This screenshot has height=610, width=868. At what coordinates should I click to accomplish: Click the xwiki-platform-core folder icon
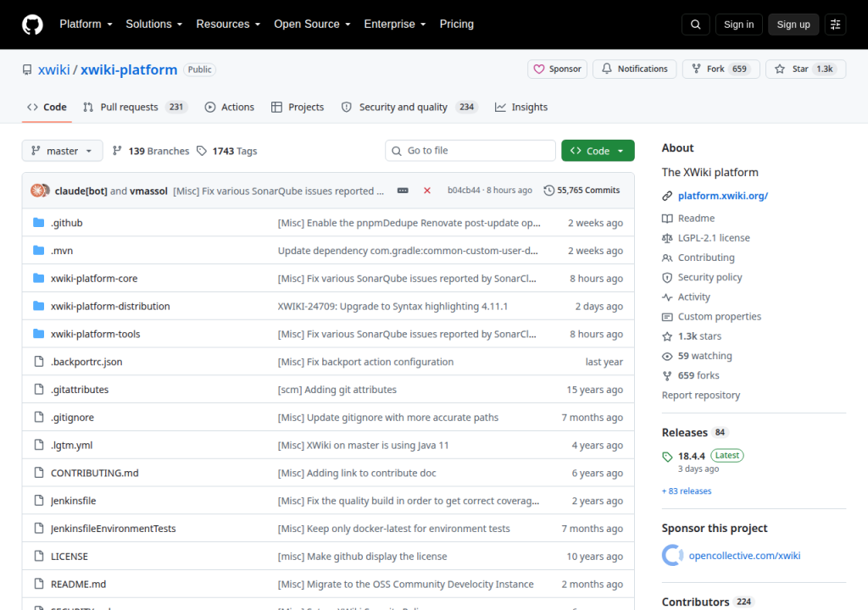(x=39, y=278)
